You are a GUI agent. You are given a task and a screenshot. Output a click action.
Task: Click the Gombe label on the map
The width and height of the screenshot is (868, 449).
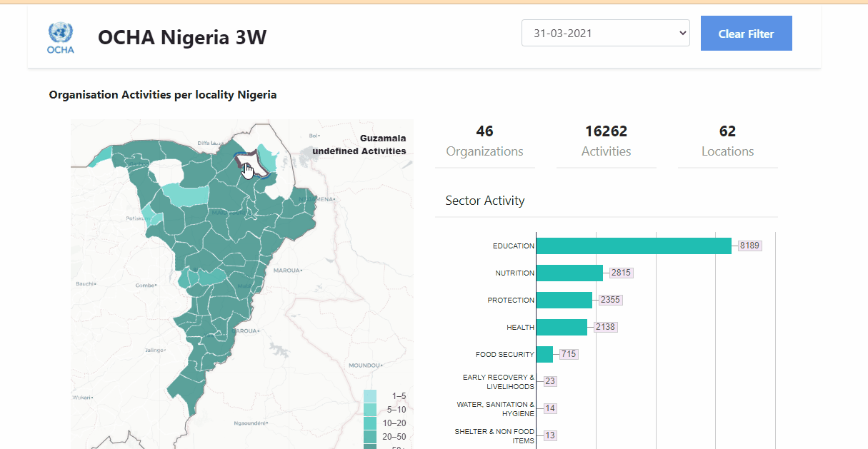point(145,285)
